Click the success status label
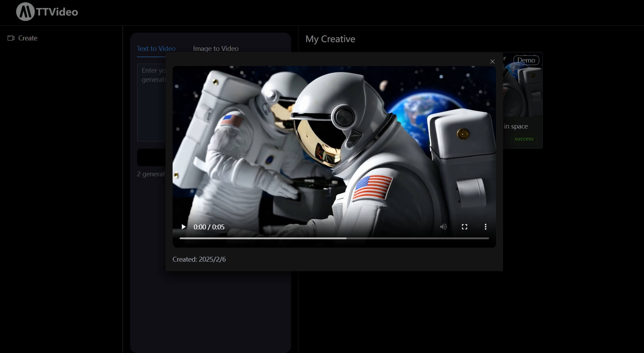This screenshot has width=644, height=353. click(524, 139)
